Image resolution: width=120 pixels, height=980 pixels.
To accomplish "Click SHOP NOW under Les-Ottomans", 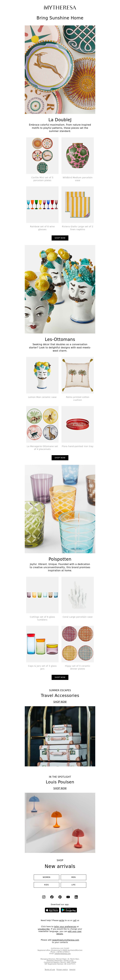I will tap(60, 458).
